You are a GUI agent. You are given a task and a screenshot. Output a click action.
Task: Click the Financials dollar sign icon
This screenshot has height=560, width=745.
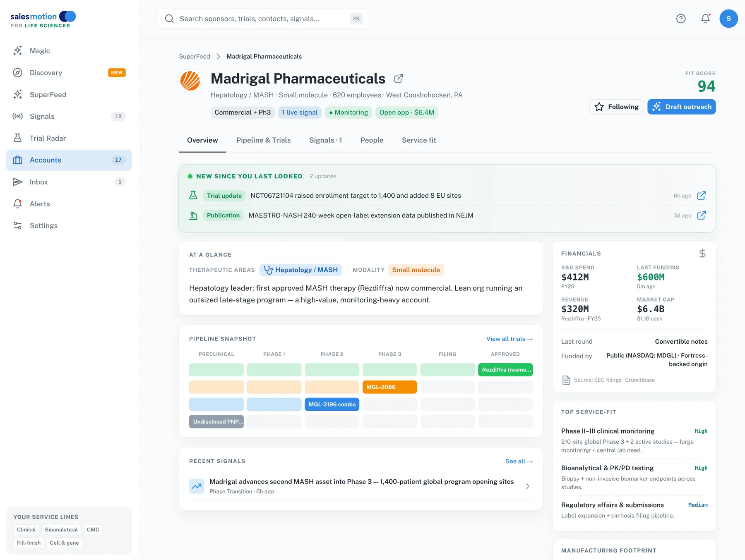click(702, 254)
